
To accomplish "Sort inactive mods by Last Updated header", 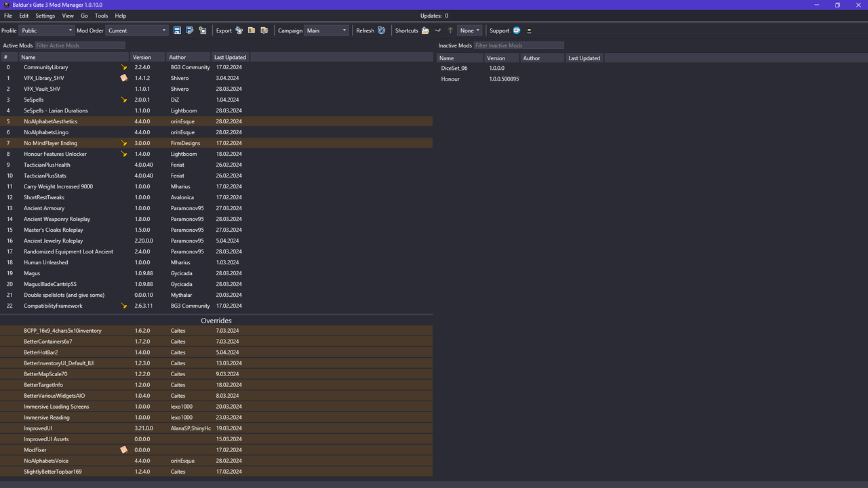I will pos(584,58).
